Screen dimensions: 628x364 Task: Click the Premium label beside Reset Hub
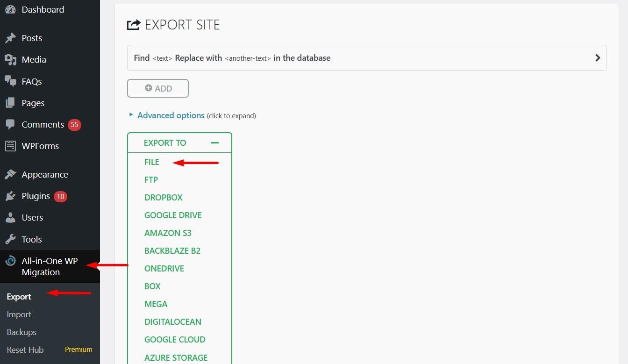click(78, 350)
